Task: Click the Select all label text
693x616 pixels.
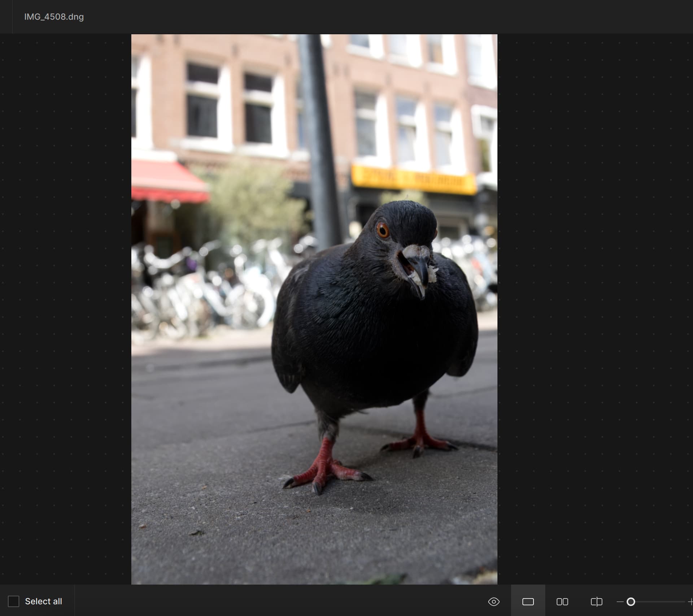Action: (43, 601)
